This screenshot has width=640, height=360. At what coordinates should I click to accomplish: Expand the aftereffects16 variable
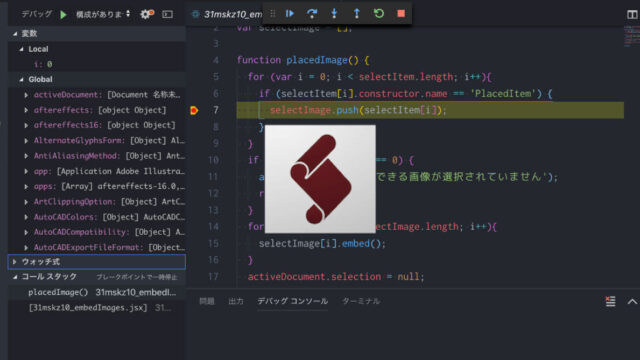pos(26,125)
